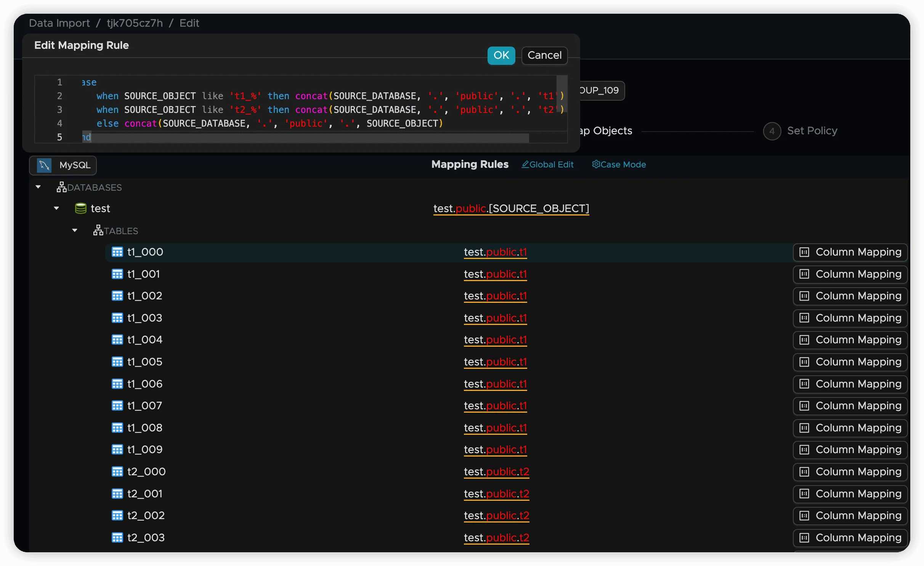
Task: Confirm mapping rule with OK
Action: [501, 56]
